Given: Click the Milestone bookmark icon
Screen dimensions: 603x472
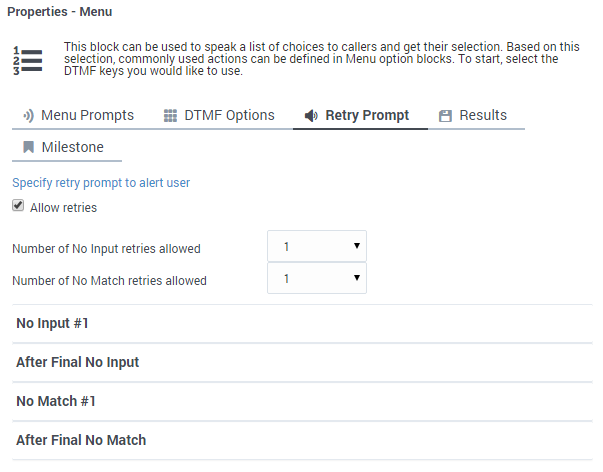Looking at the screenshot, I should coord(29,148).
